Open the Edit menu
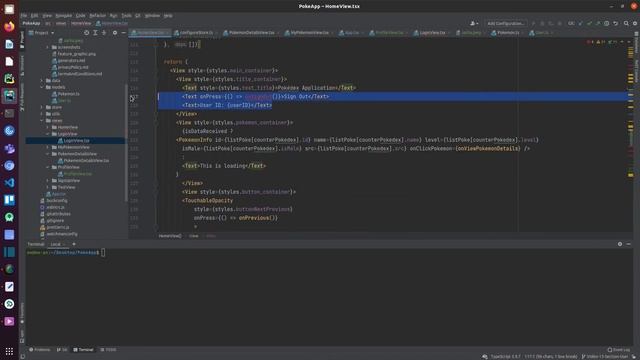Viewport: 640px width, 360px height. coord(34,16)
